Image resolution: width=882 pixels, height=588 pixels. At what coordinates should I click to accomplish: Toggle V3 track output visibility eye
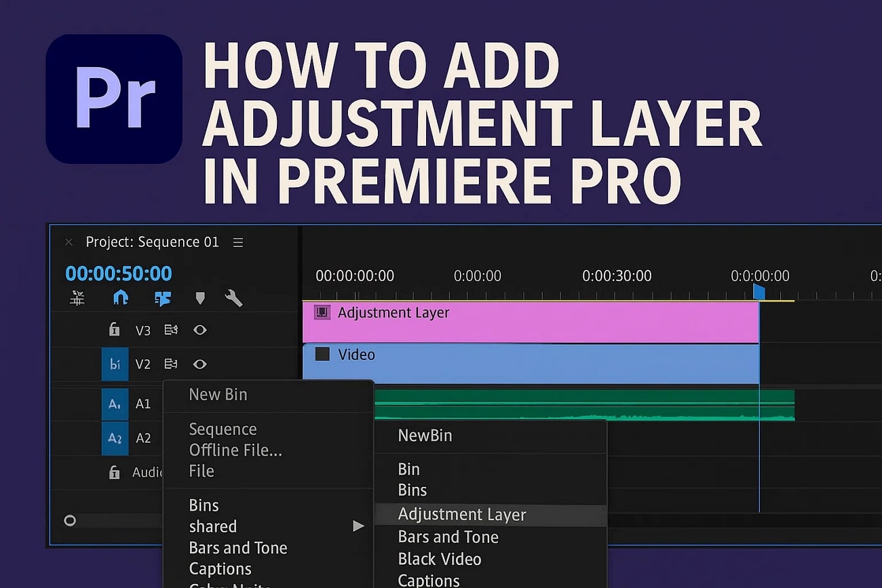200,330
